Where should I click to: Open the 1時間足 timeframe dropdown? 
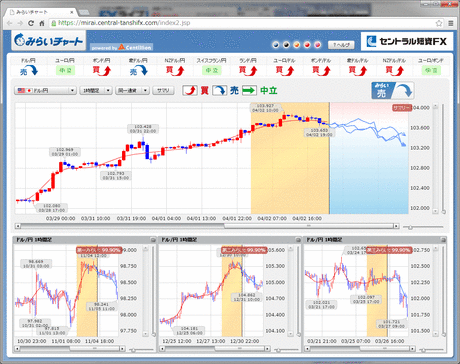click(95, 91)
